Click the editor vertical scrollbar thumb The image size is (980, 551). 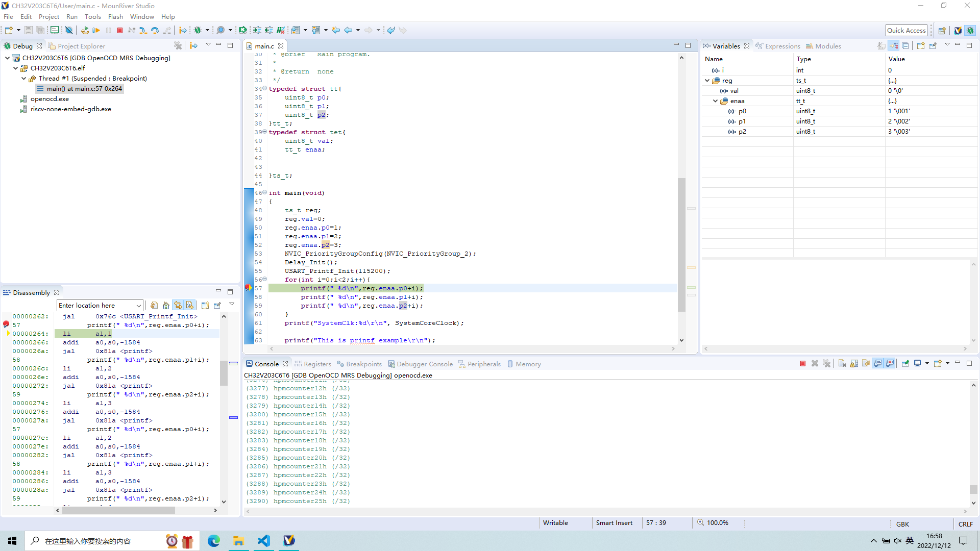tap(681, 244)
